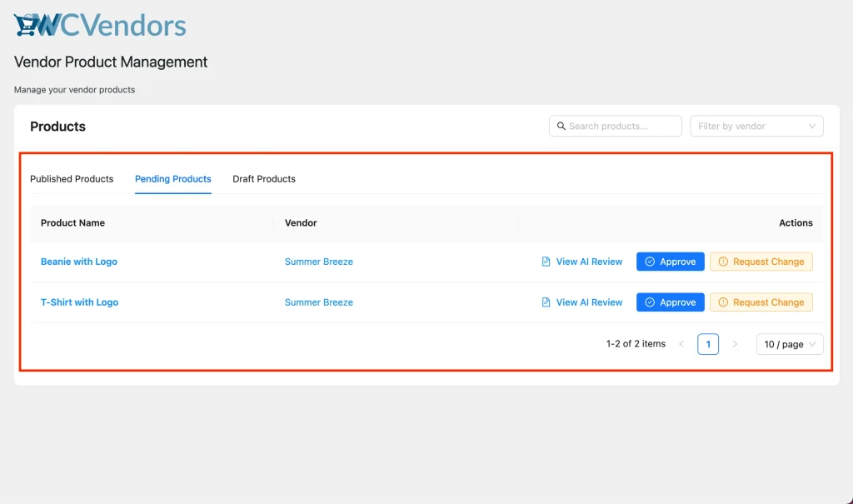The image size is (853, 504).
Task: Click the WC Vendors cart logo icon
Action: pos(24,24)
